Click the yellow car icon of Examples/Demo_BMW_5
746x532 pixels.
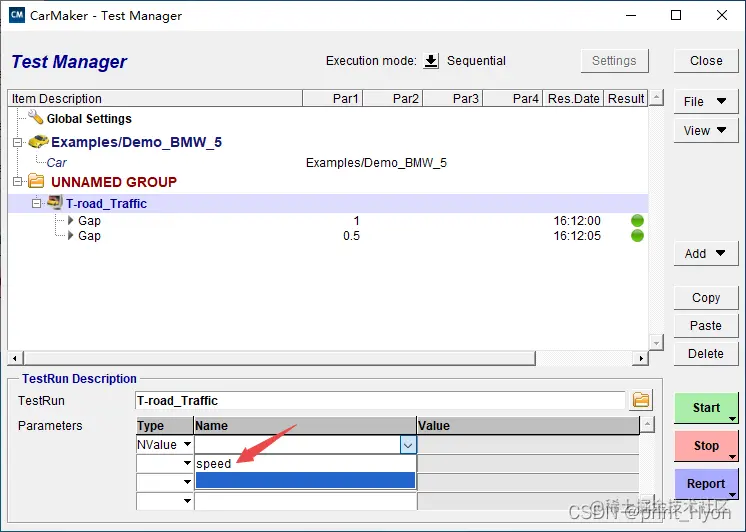tap(39, 141)
